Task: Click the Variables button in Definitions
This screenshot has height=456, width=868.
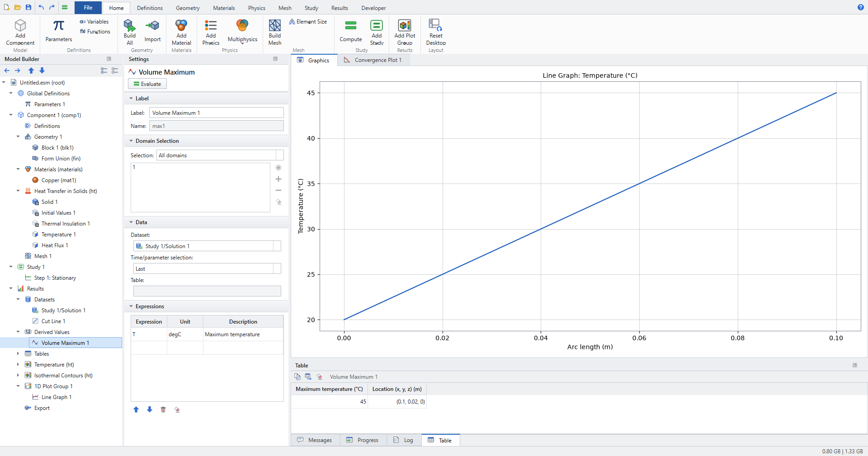Action: coord(94,22)
